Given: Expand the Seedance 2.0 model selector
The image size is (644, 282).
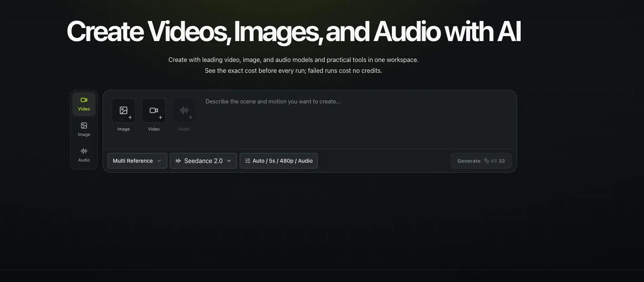Looking at the screenshot, I should pyautogui.click(x=203, y=161).
